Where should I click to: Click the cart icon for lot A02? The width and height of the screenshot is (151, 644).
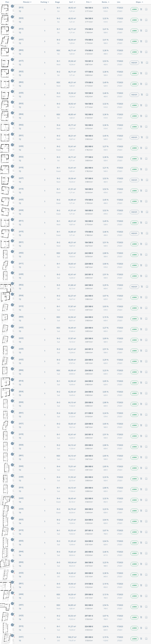pos(141,255)
